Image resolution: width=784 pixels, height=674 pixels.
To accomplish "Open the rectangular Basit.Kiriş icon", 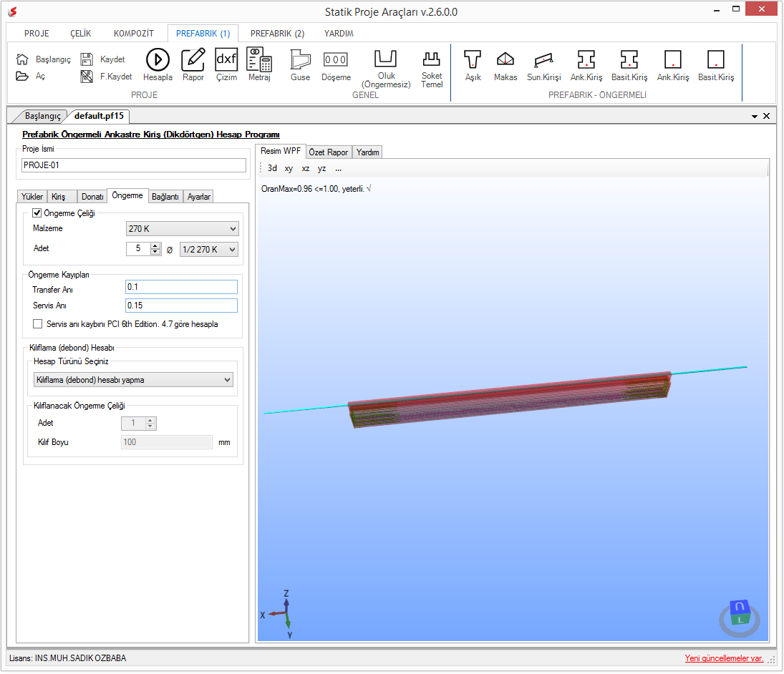I will (x=715, y=59).
